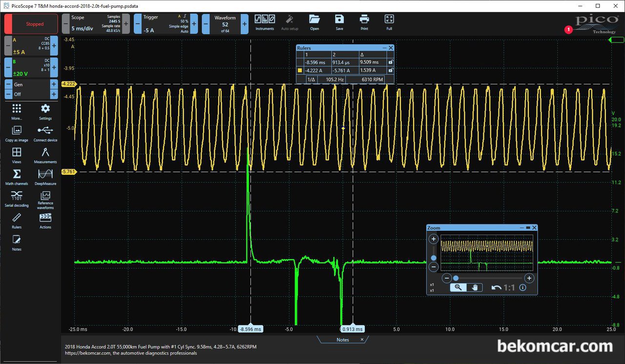Screen dimensions: 625x364
Task: Click the horizontal zoom slider handle
Action: 456,278
